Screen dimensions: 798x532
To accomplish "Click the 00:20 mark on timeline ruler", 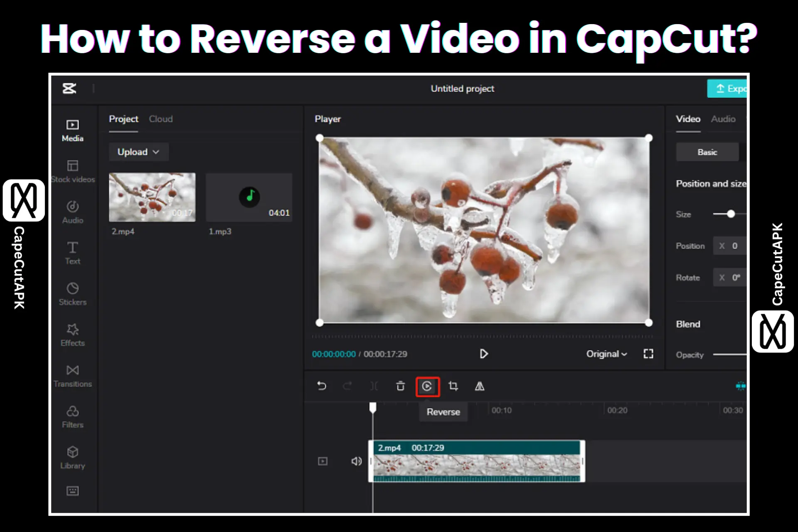I will [x=617, y=410].
